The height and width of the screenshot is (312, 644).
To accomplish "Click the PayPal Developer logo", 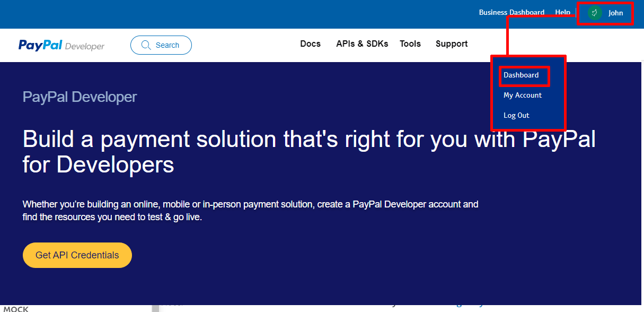I will (61, 46).
